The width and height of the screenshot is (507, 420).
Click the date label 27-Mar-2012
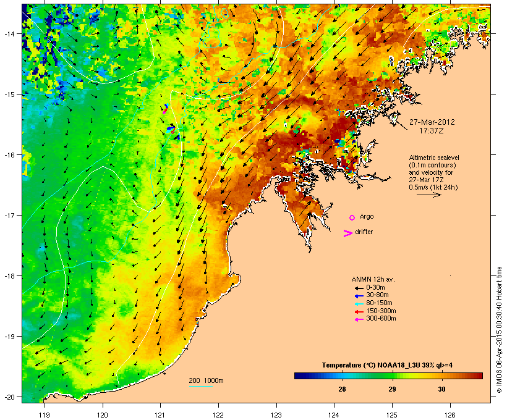[x=432, y=122]
